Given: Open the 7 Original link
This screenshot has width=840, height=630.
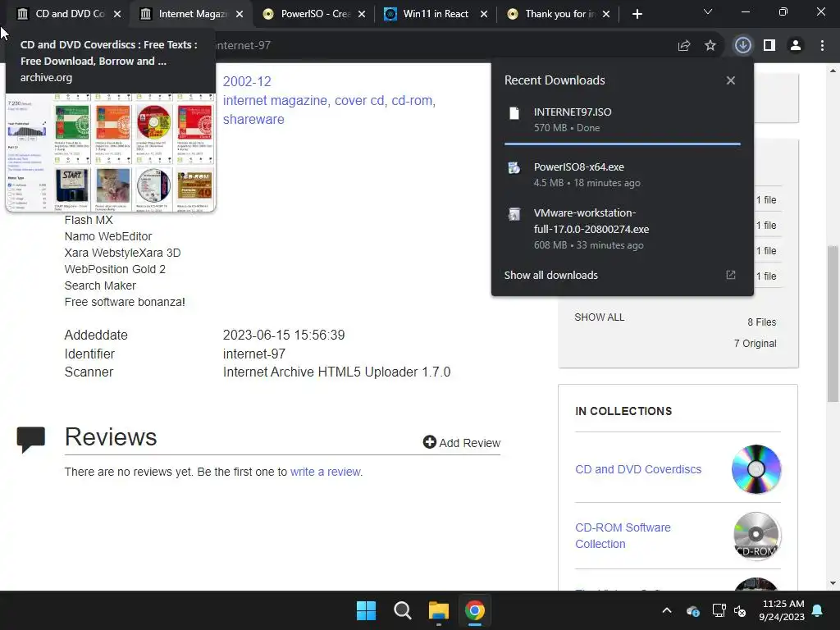Looking at the screenshot, I should (x=755, y=344).
